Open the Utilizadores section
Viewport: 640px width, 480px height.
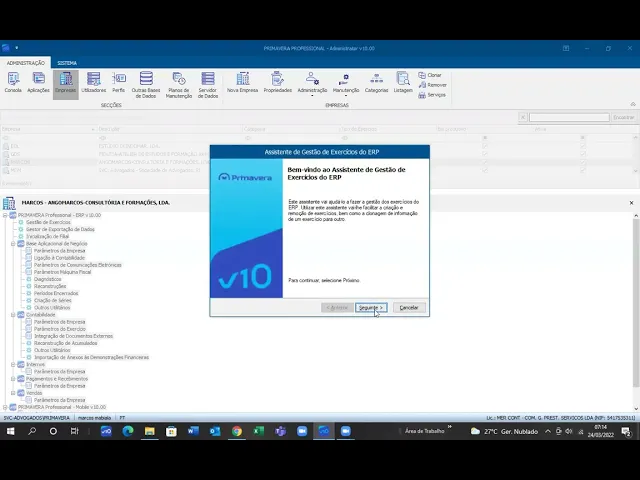point(93,83)
